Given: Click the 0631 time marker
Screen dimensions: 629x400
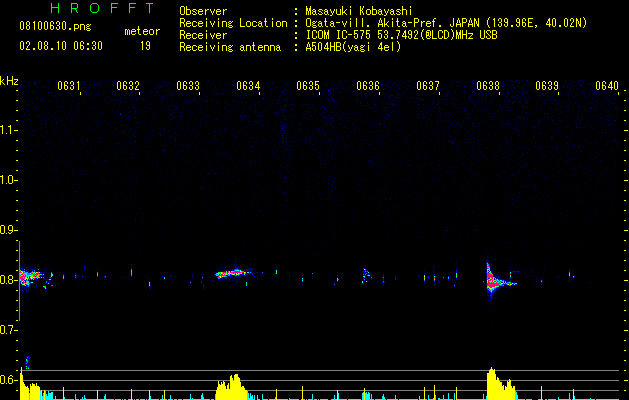Looking at the screenshot, I should pyautogui.click(x=69, y=86).
